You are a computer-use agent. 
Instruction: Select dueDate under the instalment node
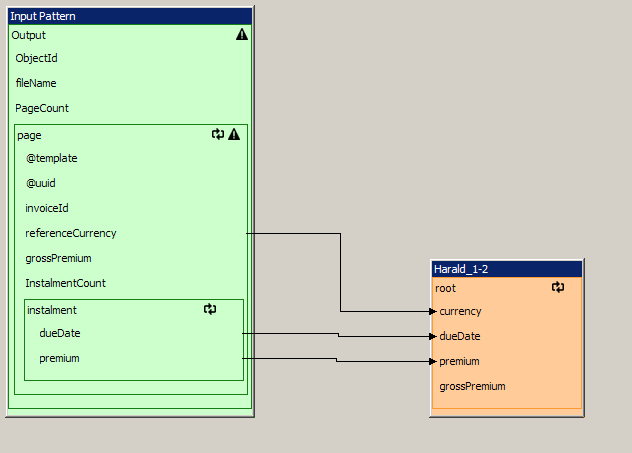pos(60,333)
